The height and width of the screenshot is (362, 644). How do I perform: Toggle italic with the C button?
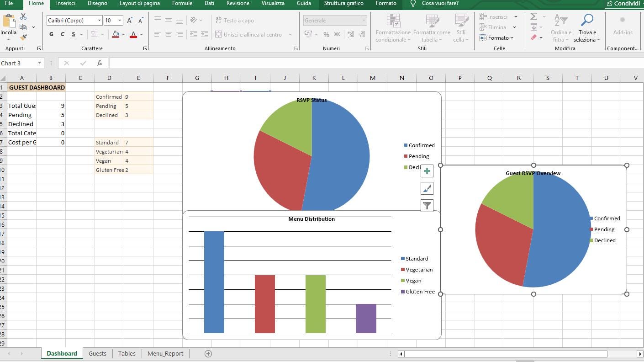62,34
